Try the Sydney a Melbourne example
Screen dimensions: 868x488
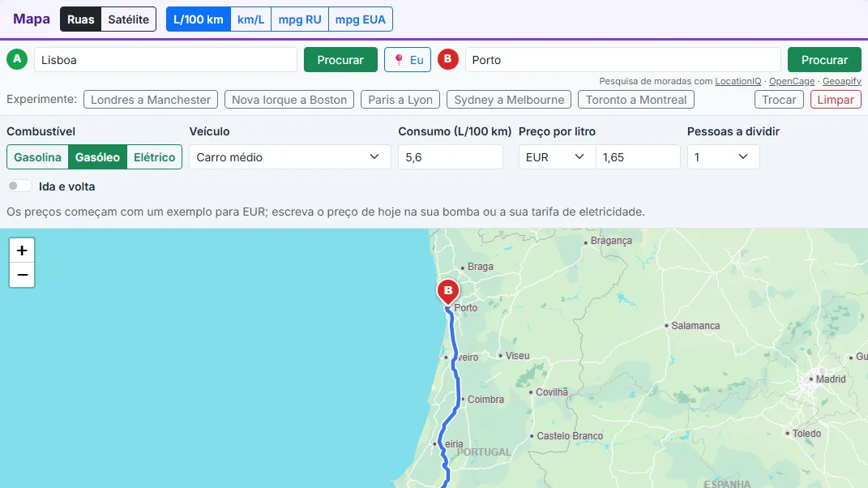click(509, 100)
